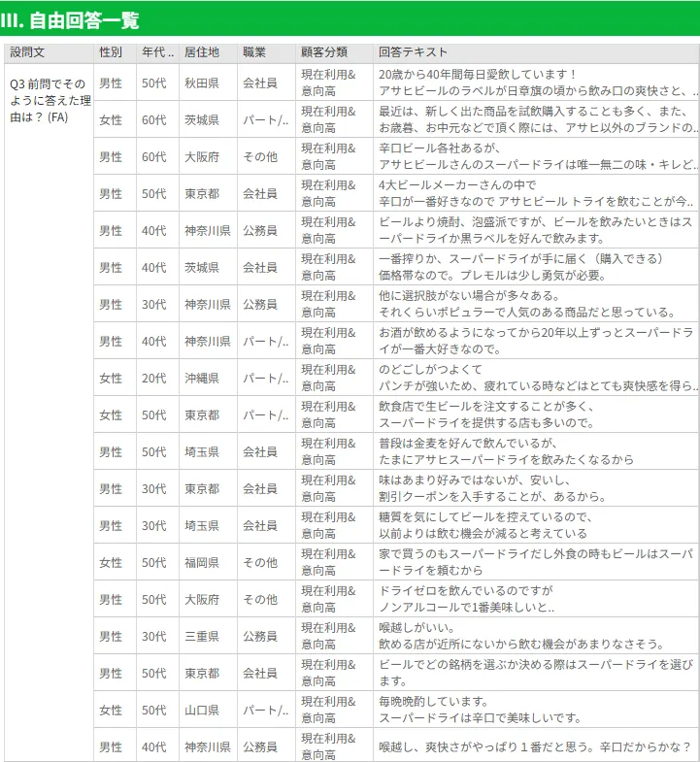700x762 pixels.
Task: Select the 20代 age cell
Action: [x=153, y=379]
